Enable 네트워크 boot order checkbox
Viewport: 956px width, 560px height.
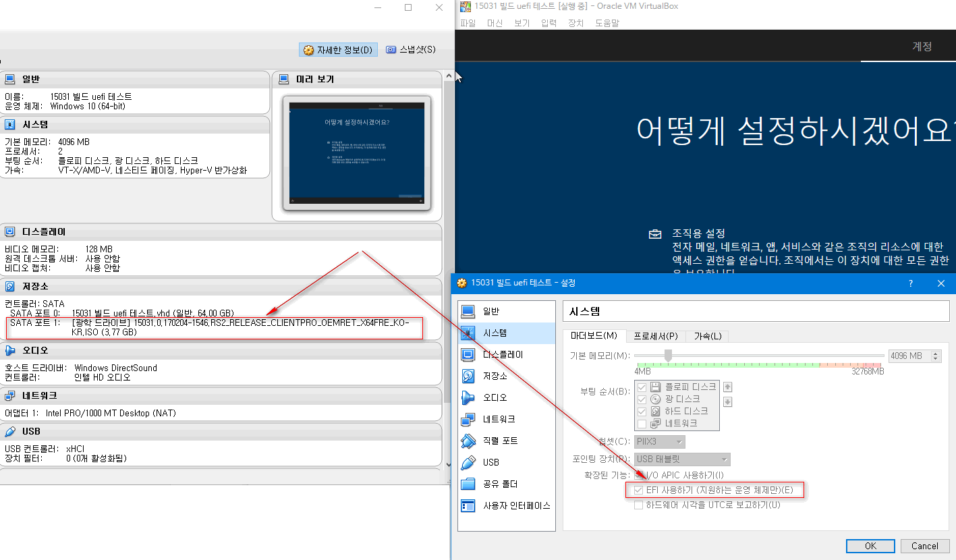(642, 424)
